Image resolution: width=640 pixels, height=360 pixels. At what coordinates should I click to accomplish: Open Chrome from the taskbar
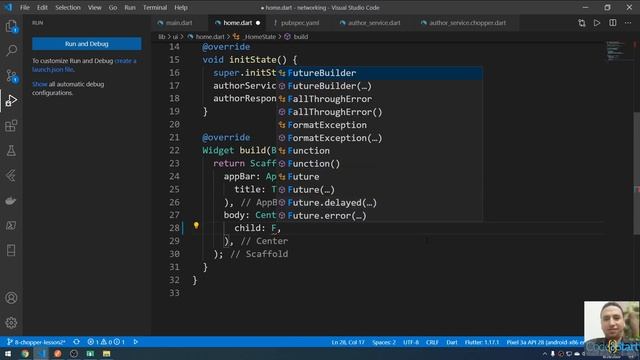pyautogui.click(x=25, y=353)
